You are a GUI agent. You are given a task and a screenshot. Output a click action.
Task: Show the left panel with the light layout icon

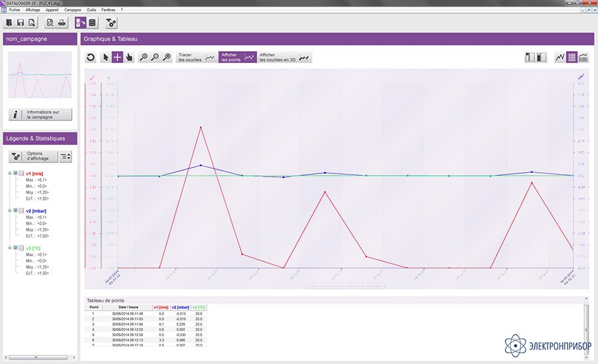coord(530,57)
